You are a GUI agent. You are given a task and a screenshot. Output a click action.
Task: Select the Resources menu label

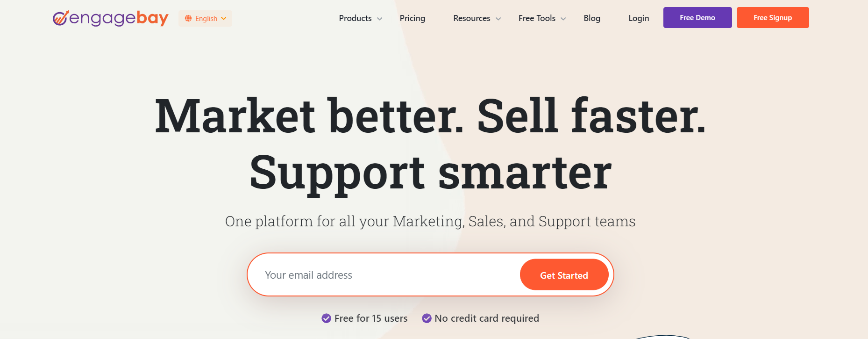(x=472, y=18)
